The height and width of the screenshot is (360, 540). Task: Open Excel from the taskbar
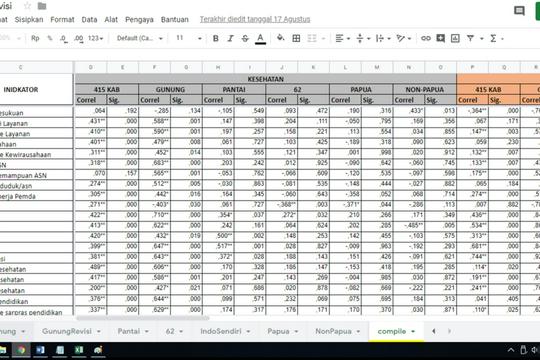[x=79, y=350]
